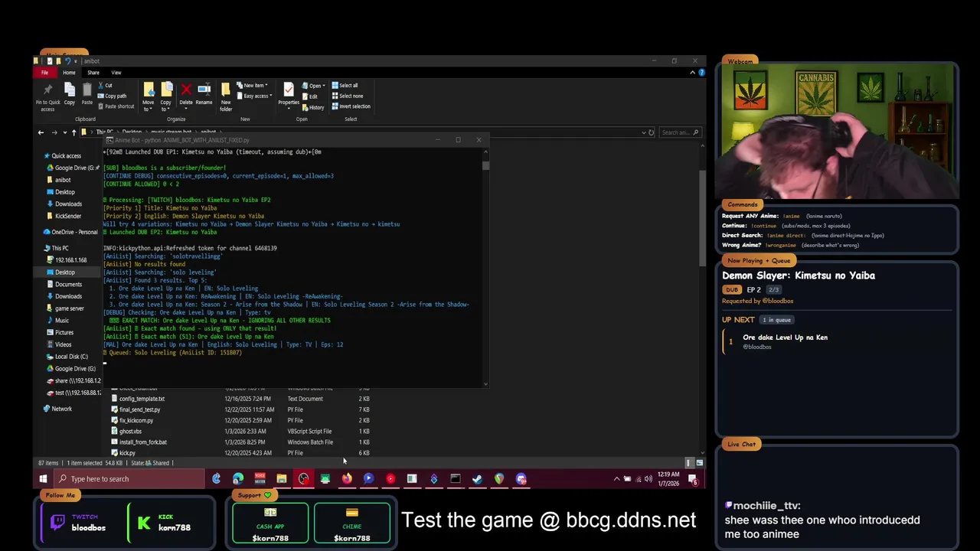
Task: Refresh the Explorer address bar
Action: pos(652,132)
